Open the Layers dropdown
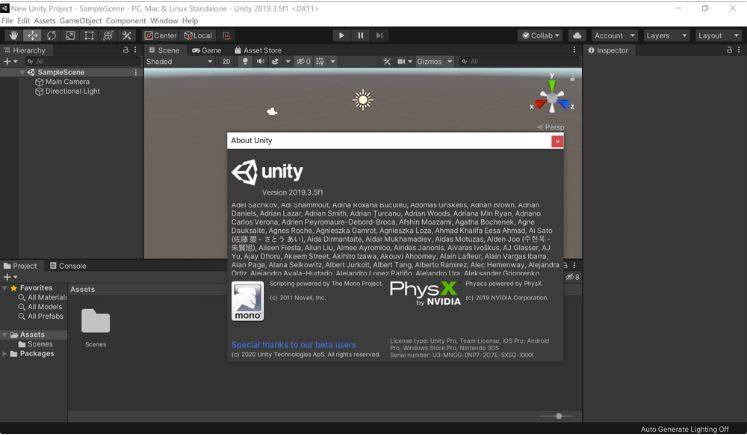Viewport: 747px width, 435px height. [x=666, y=36]
